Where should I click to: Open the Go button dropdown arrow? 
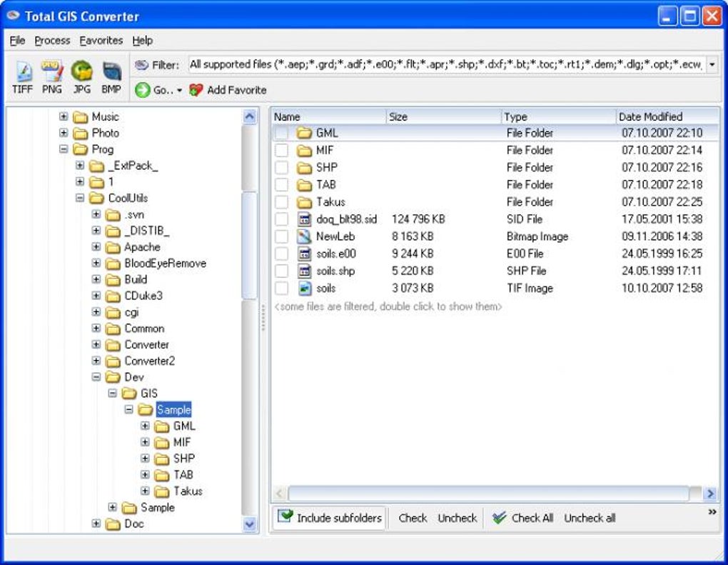click(179, 91)
